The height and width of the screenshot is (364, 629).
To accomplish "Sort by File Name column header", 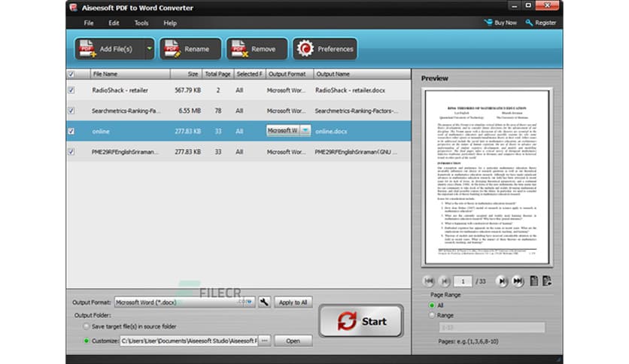I will tap(130, 74).
